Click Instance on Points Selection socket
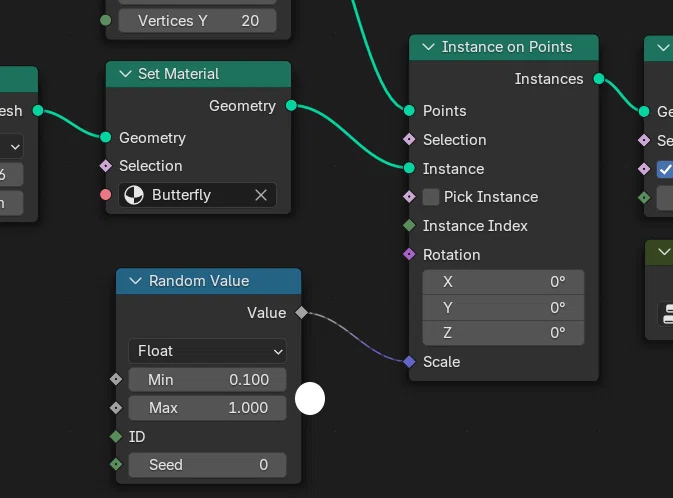This screenshot has height=498, width=673. pyautogui.click(x=409, y=140)
